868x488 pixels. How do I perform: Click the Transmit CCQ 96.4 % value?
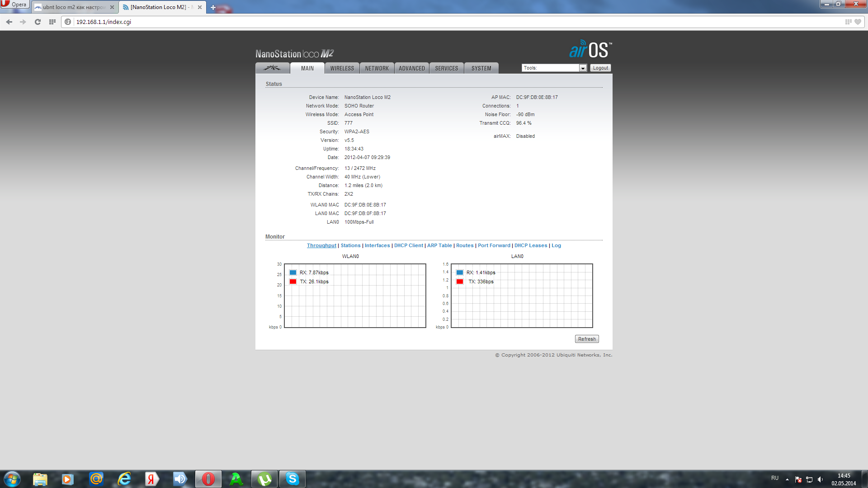524,123
